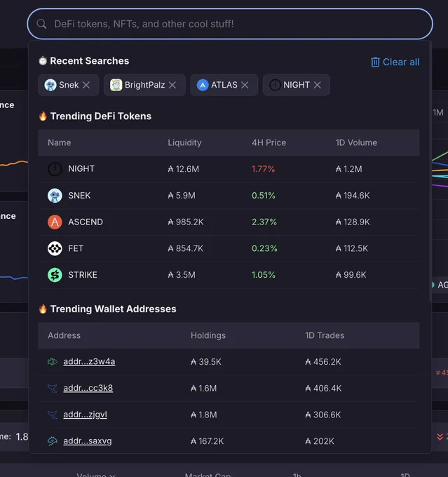Click the search magnifier icon

41,24
